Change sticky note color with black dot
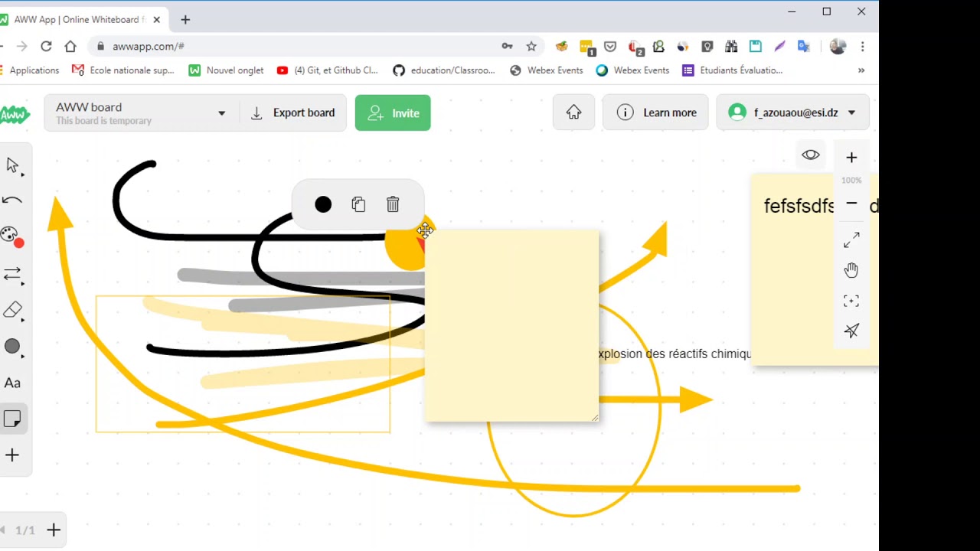980x551 pixels. [x=323, y=204]
